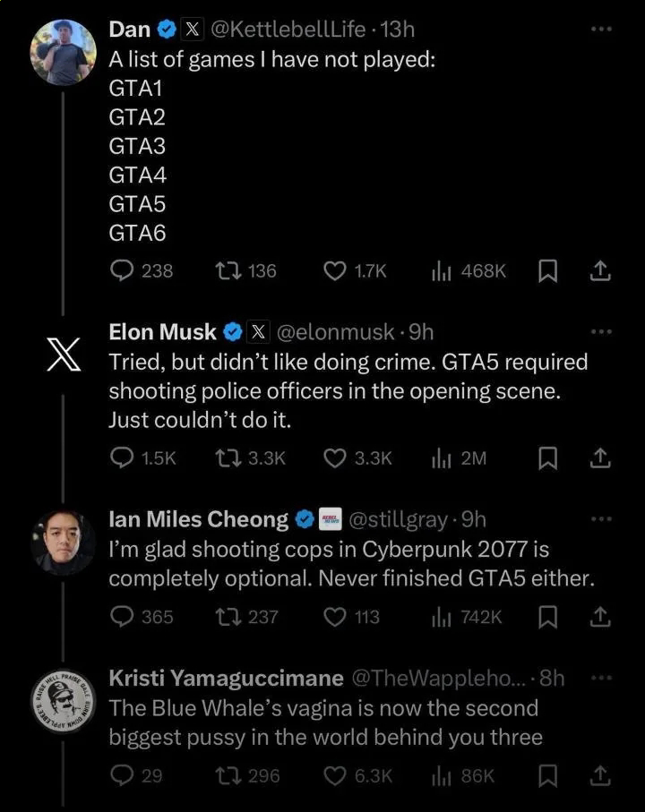Bookmark Kristi Yamaguccimane's tweet
This screenshot has height=812, width=645.
click(547, 775)
